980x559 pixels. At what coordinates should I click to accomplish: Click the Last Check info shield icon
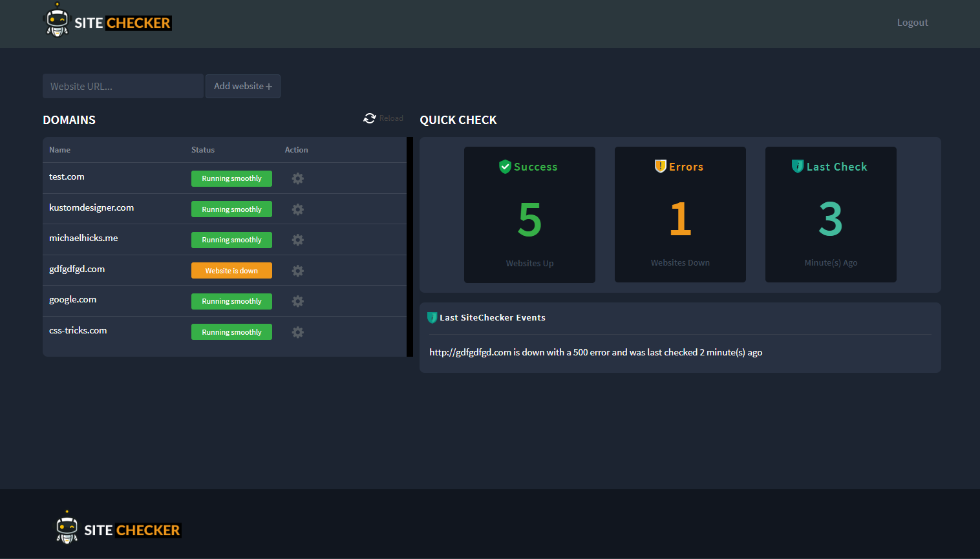tap(798, 167)
